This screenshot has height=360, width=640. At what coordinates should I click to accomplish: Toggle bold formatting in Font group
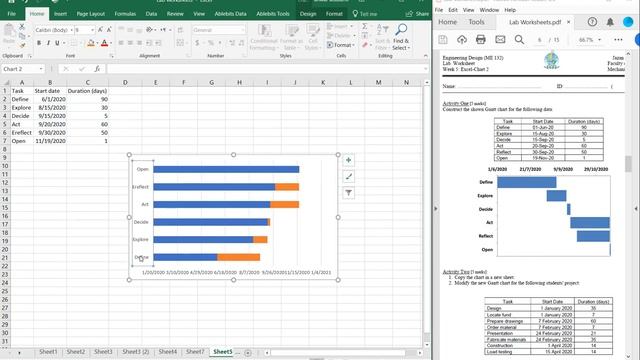[x=39, y=43]
